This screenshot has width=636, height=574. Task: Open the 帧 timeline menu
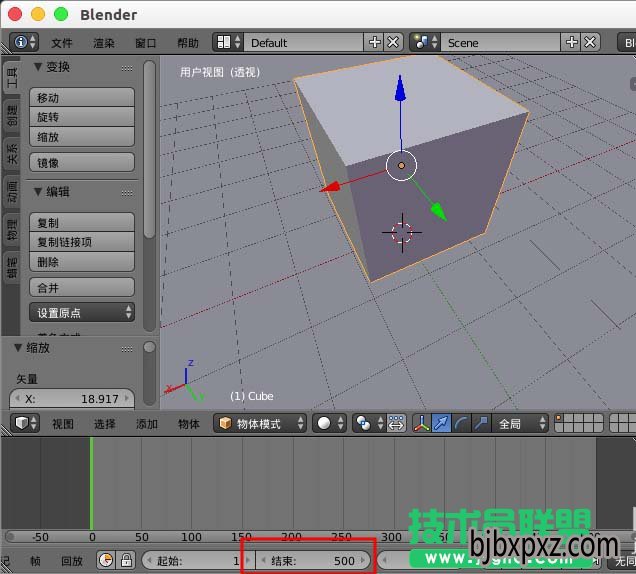(x=35, y=561)
